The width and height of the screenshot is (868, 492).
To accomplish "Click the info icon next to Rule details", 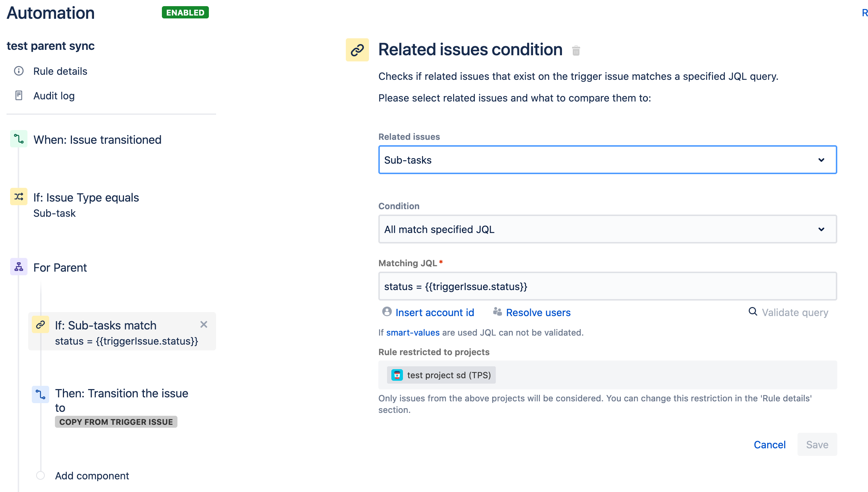I will point(18,71).
